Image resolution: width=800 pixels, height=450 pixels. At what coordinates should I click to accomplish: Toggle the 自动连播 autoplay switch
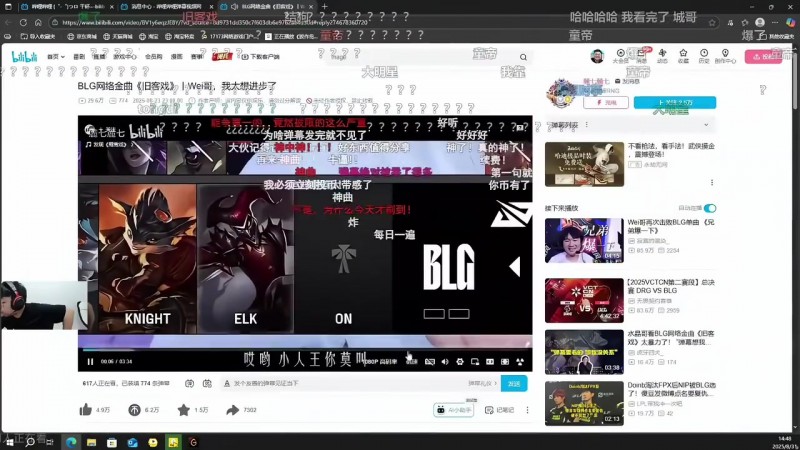[x=710, y=208]
